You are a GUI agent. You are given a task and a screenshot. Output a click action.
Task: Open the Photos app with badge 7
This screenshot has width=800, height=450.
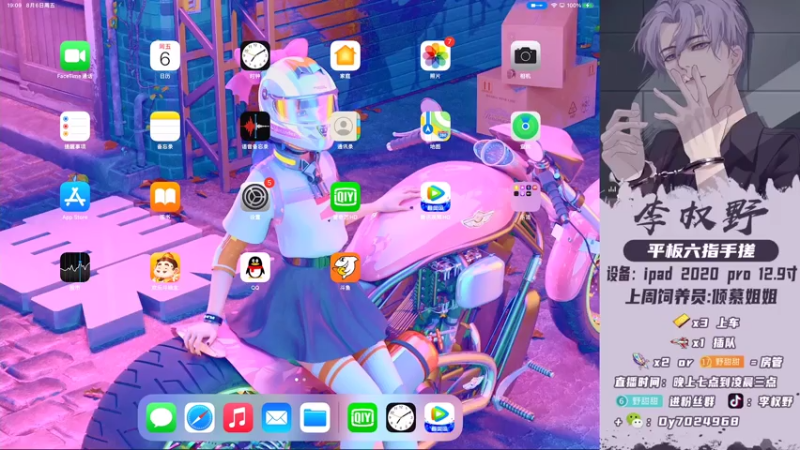click(435, 56)
